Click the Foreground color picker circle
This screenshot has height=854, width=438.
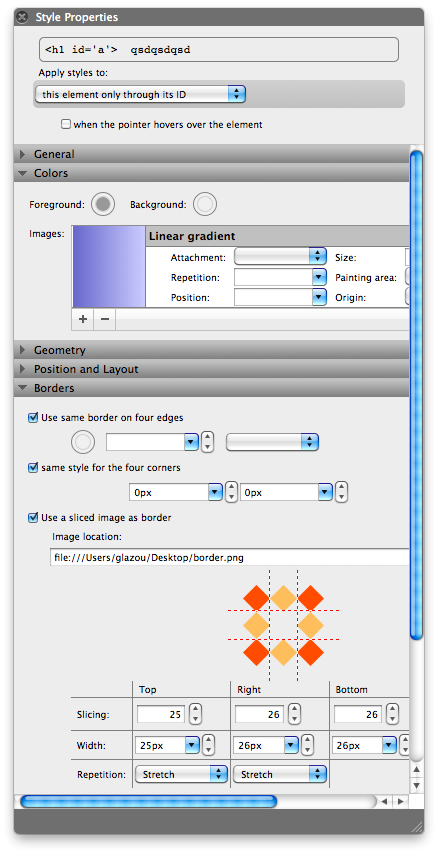(x=103, y=205)
